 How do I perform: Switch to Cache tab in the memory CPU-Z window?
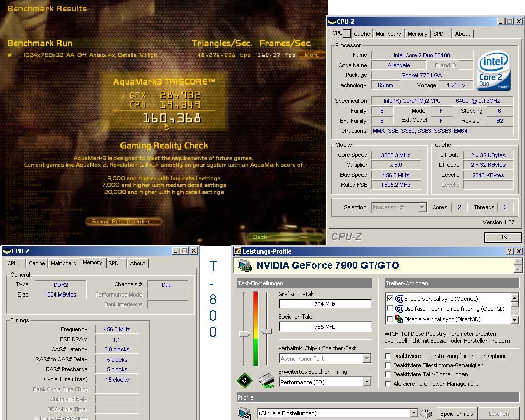(36, 263)
